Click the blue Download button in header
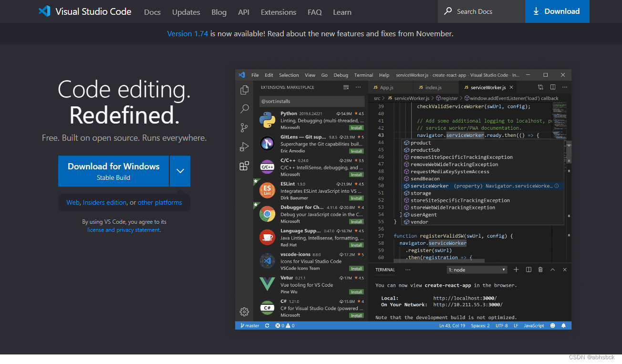This screenshot has height=364, width=622. tap(557, 11)
